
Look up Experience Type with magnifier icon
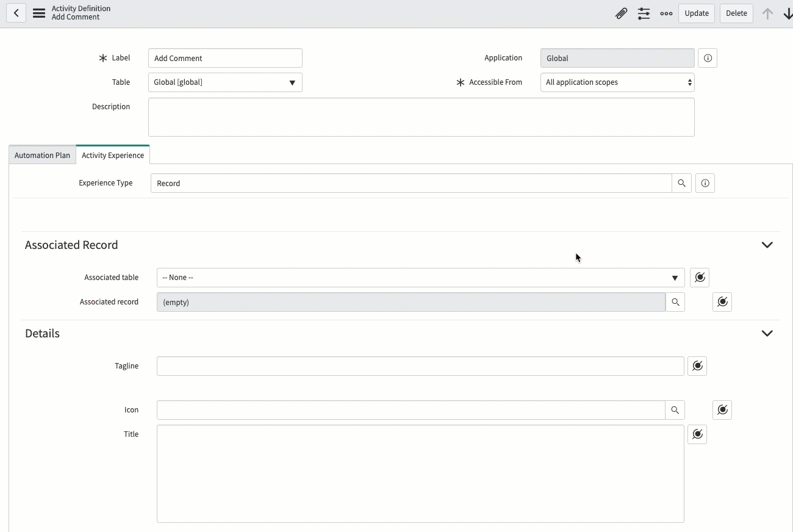(x=681, y=183)
